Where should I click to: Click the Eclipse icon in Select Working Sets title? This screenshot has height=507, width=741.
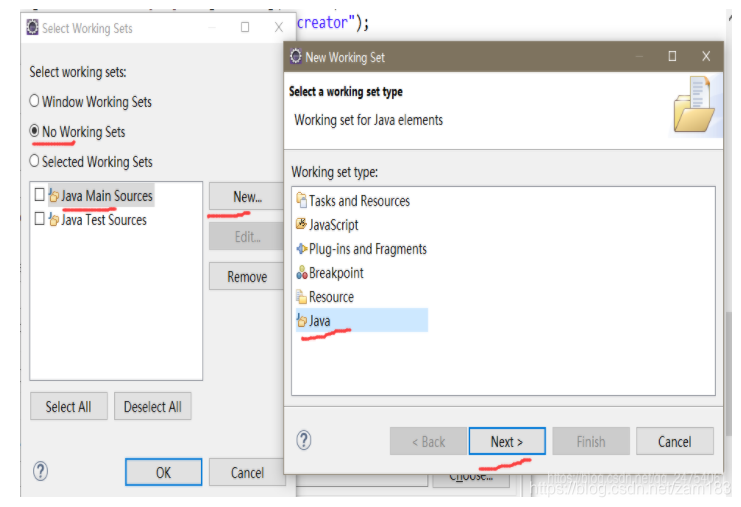pos(32,27)
